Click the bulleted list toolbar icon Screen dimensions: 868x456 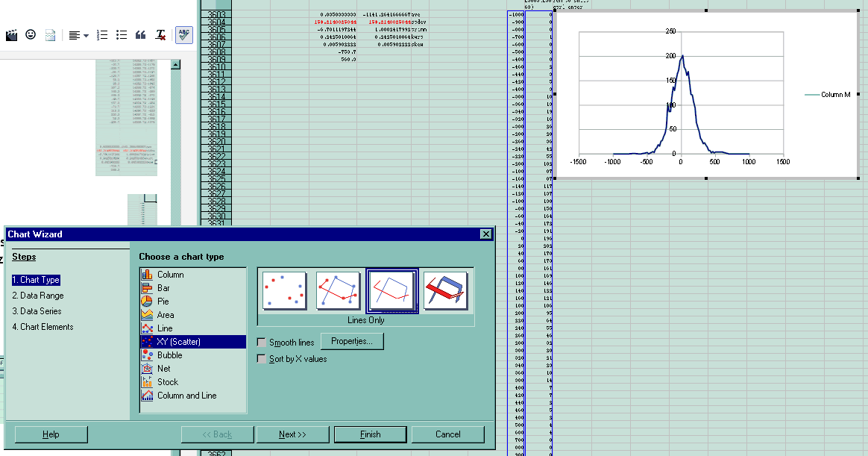pos(121,34)
